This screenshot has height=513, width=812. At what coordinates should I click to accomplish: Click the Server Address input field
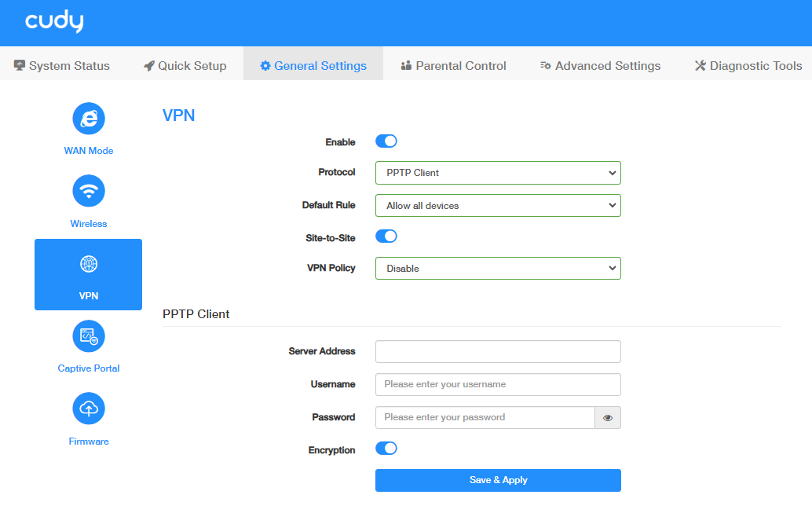point(498,351)
